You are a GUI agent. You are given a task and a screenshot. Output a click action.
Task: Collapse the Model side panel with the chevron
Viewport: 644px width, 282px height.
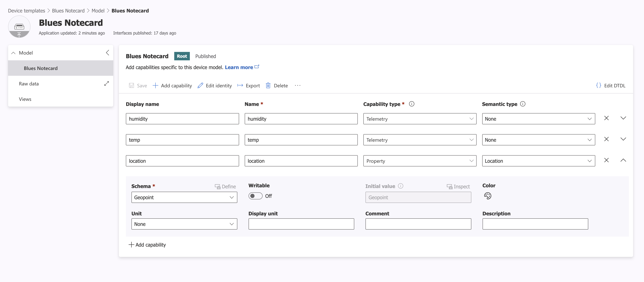coord(107,53)
